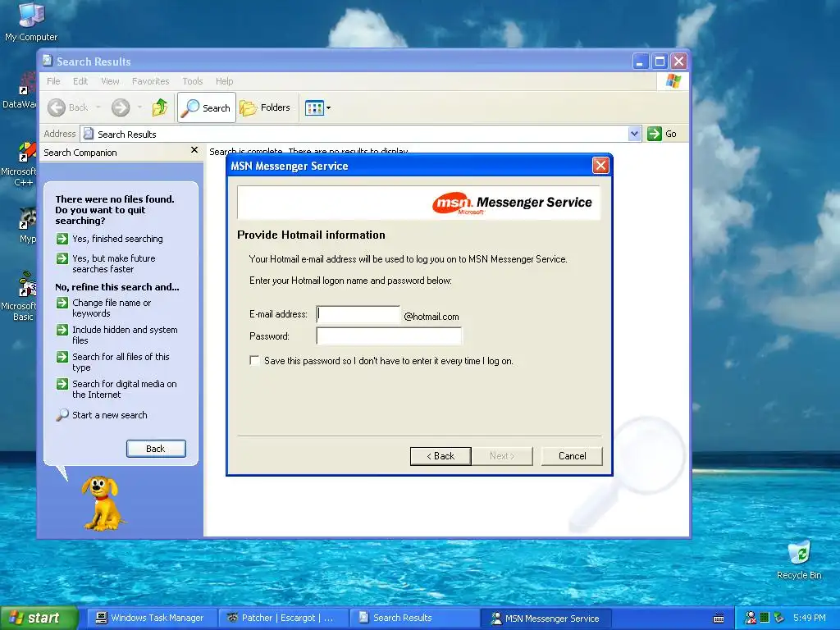Screen dimensions: 840x630
Task: Switch to Patcher | Escargot taskbar item
Action: pos(283,618)
